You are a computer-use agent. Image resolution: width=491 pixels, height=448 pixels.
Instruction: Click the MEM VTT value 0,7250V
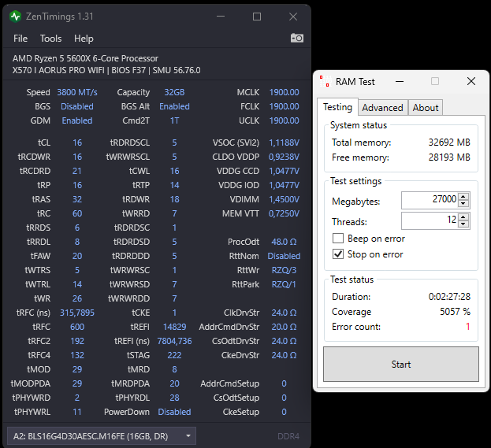284,213
